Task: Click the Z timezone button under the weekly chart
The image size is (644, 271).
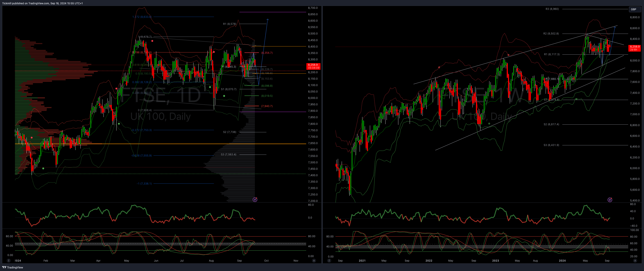Action: tap(329, 261)
